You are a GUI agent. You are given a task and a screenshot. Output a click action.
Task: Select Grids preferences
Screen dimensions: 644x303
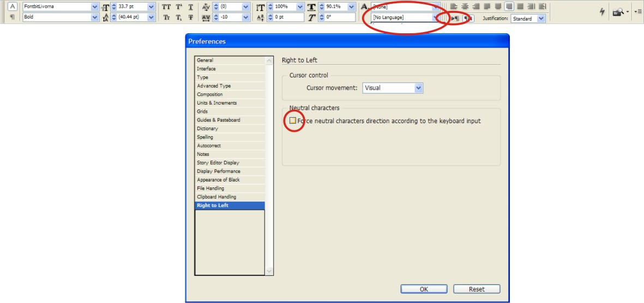pyautogui.click(x=230, y=112)
